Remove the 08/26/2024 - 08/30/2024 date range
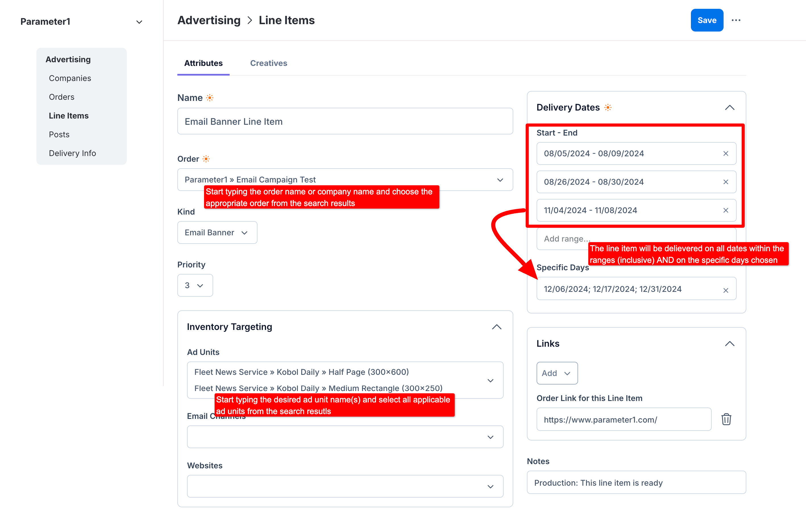 726,182
